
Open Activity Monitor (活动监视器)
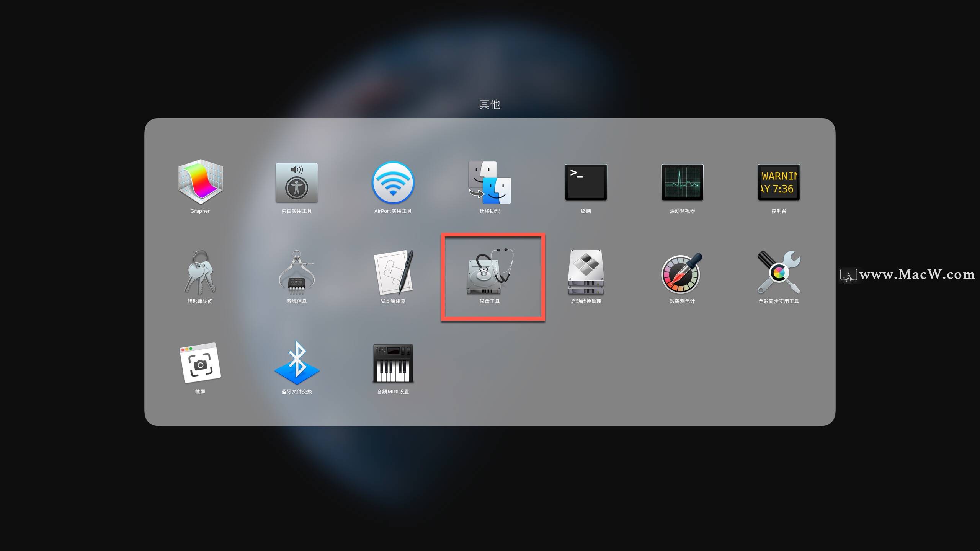[682, 182]
